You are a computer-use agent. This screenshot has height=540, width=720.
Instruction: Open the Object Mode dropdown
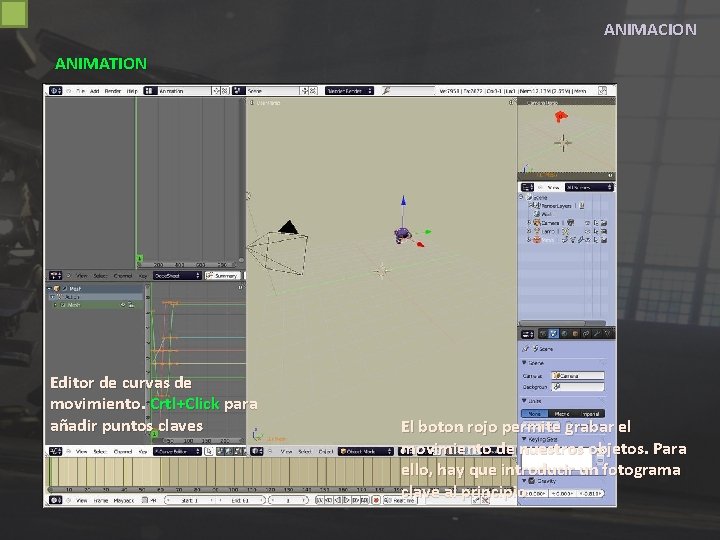(x=366, y=451)
